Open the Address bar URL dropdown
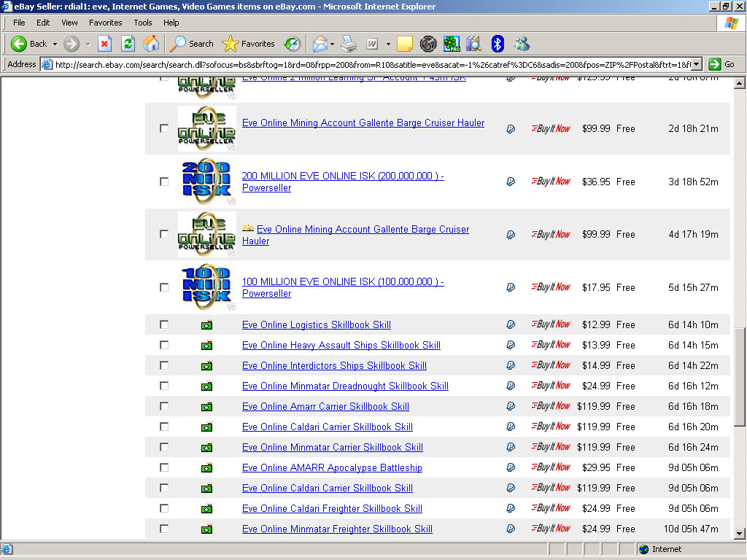This screenshot has height=560, width=747. click(697, 64)
